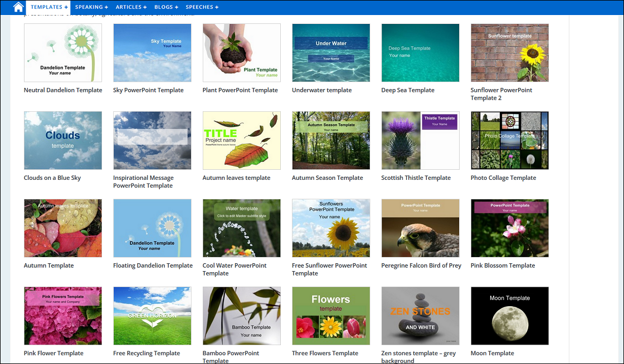Image resolution: width=624 pixels, height=364 pixels.
Task: Click Sunflower PowerPoint Template 2 link
Action: click(501, 94)
